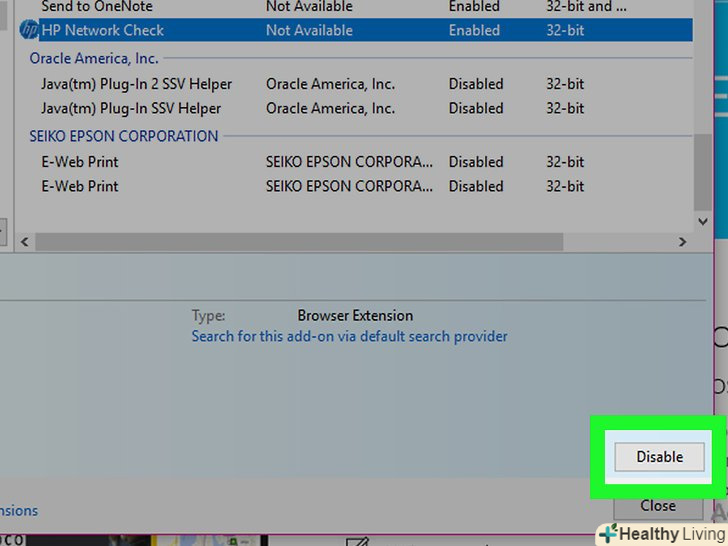This screenshot has height=546, width=728.
Task: Click Enabled status of HP Network Check
Action: pyautogui.click(x=474, y=30)
